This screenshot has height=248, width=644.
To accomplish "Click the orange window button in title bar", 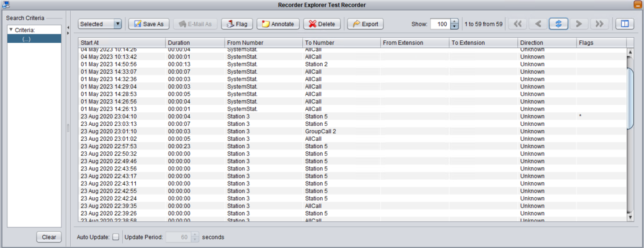I will [637, 5].
